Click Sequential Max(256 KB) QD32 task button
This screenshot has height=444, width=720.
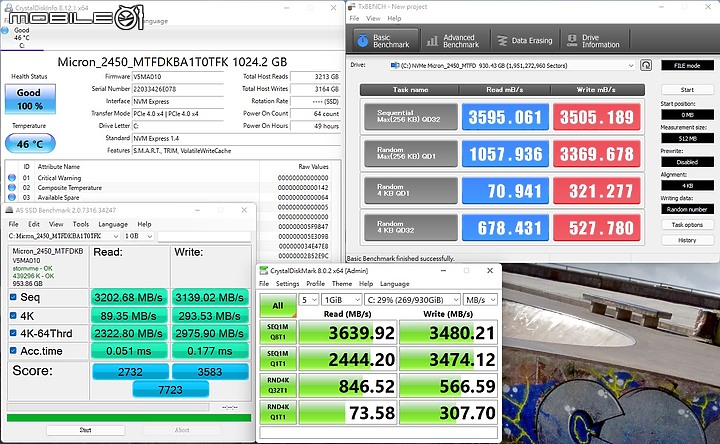411,117
